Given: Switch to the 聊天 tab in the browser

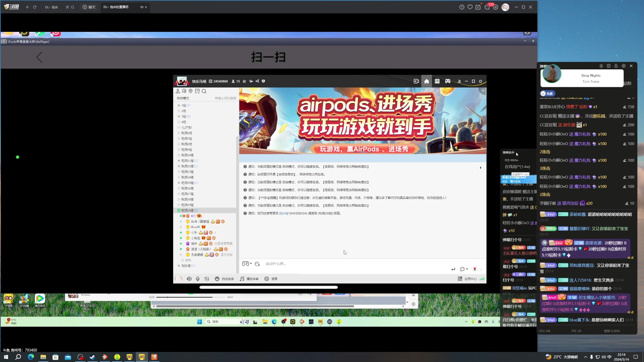Looking at the screenshot, I should click(89, 7).
